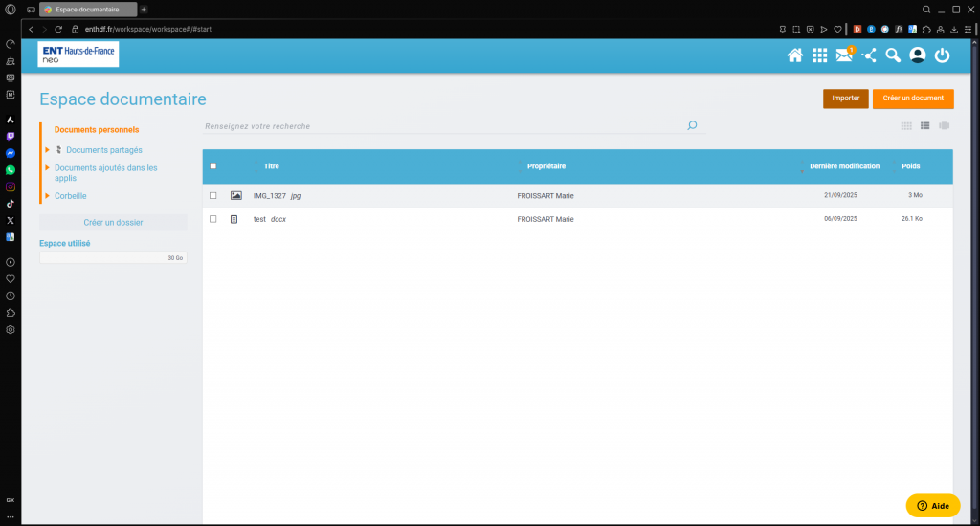Open the applications grid icon
980x526 pixels.
(819, 55)
